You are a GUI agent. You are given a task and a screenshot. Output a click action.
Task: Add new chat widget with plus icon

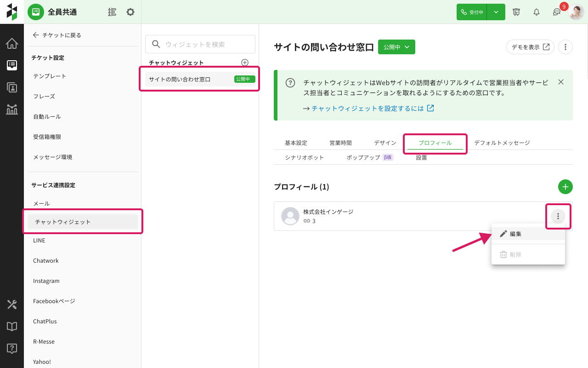(245, 63)
